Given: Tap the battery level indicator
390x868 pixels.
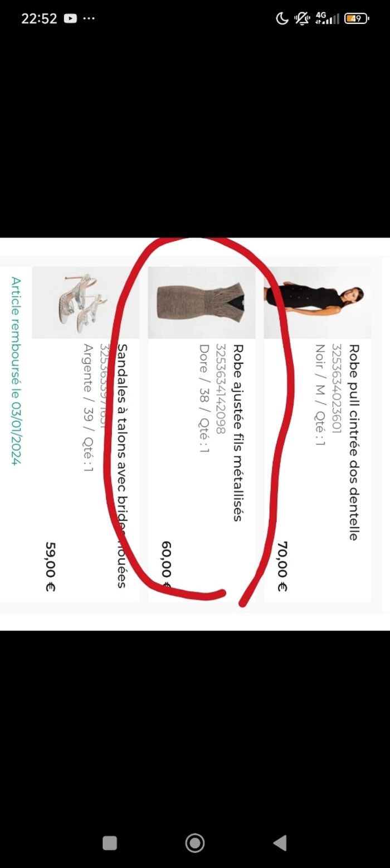Looking at the screenshot, I should pyautogui.click(x=357, y=18).
